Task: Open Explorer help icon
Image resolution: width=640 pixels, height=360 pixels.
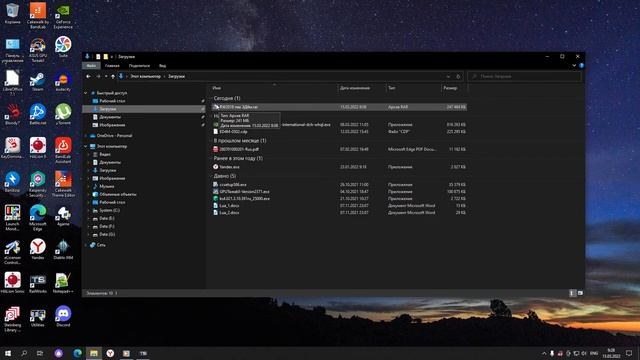Action: (x=581, y=65)
